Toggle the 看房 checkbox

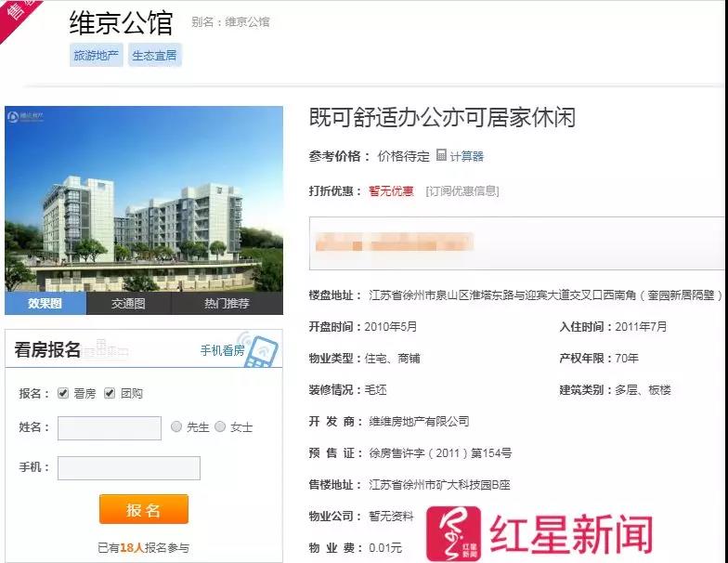63,393
